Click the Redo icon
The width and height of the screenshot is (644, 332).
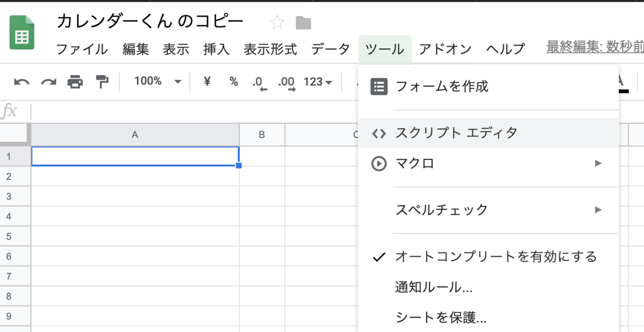(x=47, y=82)
